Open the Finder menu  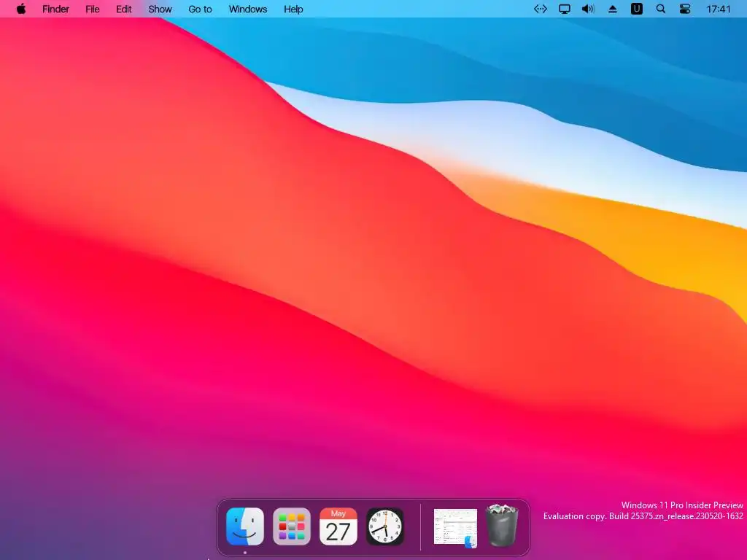pos(55,9)
